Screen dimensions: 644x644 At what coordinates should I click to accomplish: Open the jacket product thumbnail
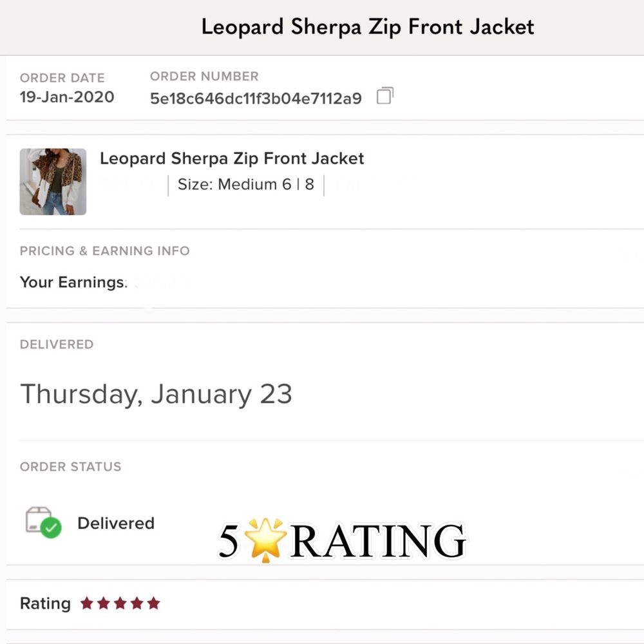pyautogui.click(x=53, y=181)
